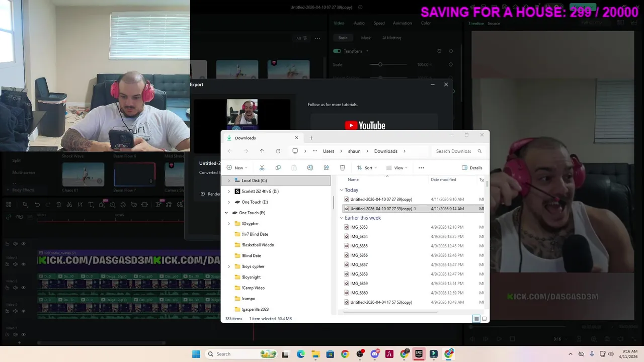Screen dimensions: 644x362
Task: Click the delete icon in editor timeline toolbar
Action: coord(58,205)
